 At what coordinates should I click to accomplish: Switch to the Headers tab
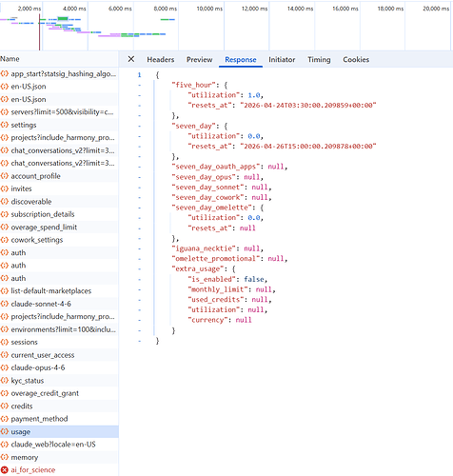point(161,60)
